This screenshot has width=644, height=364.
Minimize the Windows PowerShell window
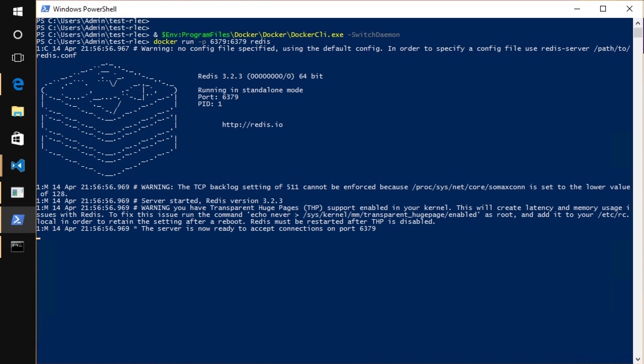577,9
